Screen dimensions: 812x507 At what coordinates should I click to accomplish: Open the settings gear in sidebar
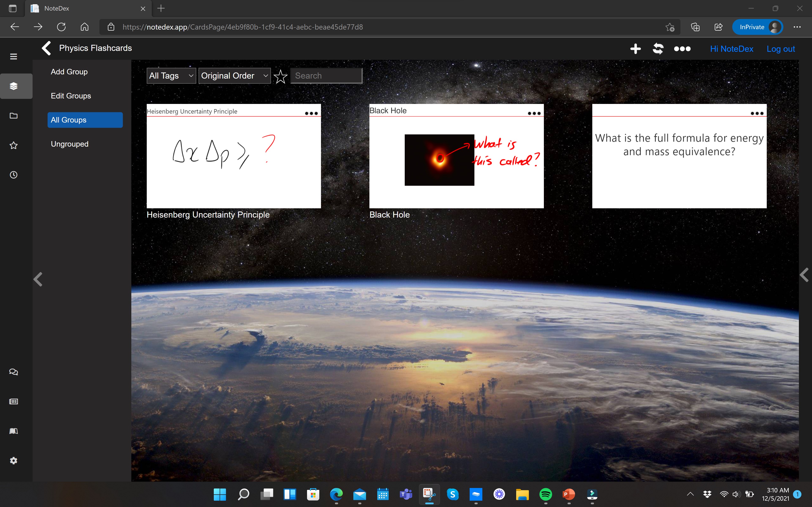coord(13,461)
